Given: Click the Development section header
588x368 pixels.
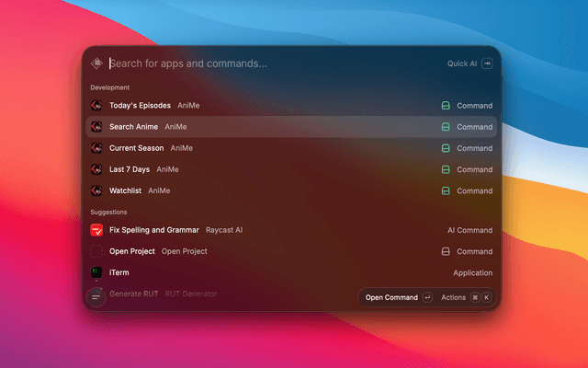Looking at the screenshot, I should [110, 87].
